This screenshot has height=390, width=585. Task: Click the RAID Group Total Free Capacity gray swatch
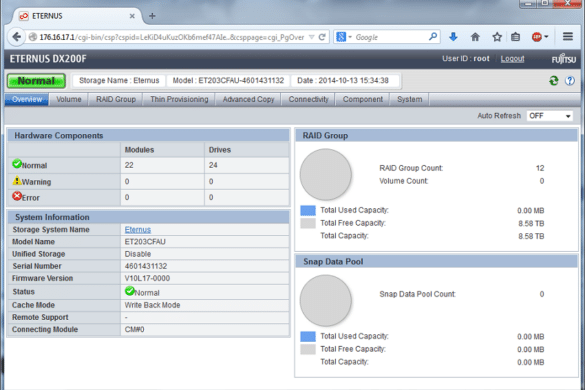[308, 223]
